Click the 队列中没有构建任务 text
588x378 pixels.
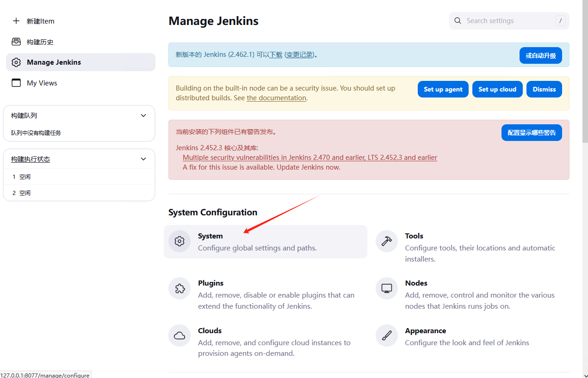point(36,133)
